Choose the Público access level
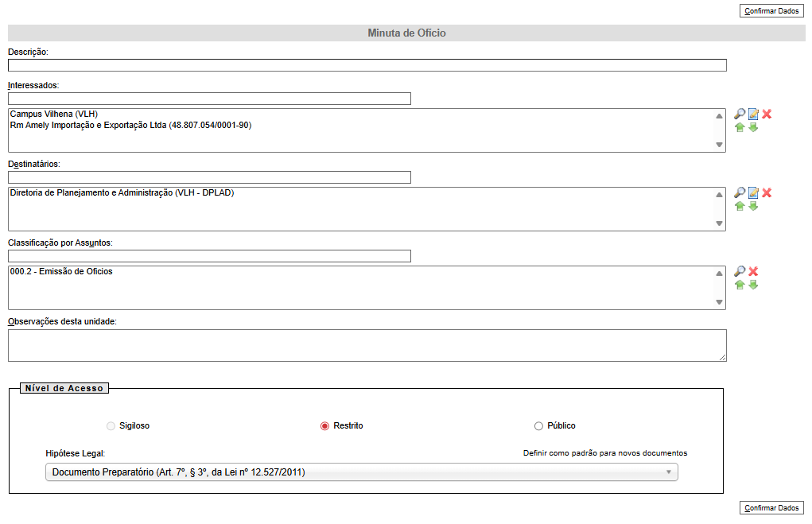This screenshot has width=812, height=524. click(x=538, y=426)
